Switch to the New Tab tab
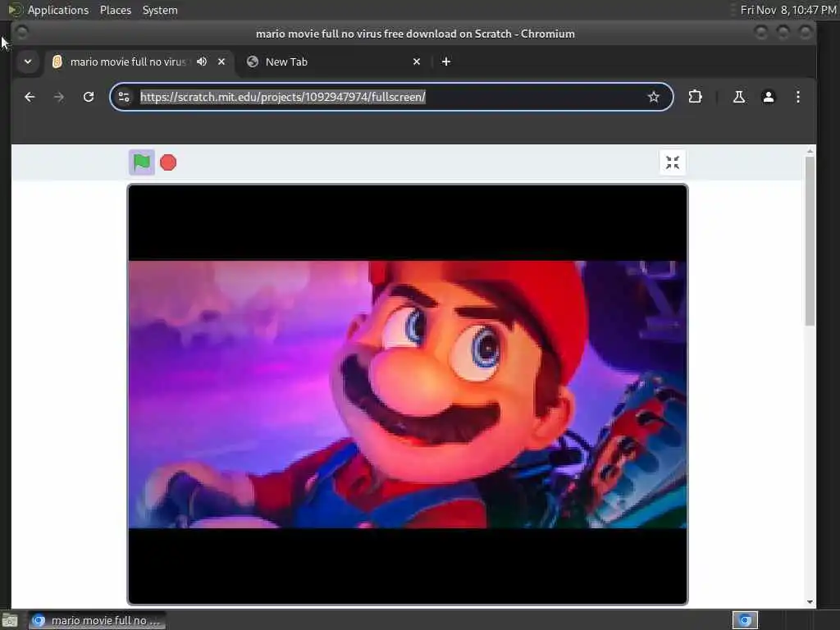 click(x=332, y=62)
